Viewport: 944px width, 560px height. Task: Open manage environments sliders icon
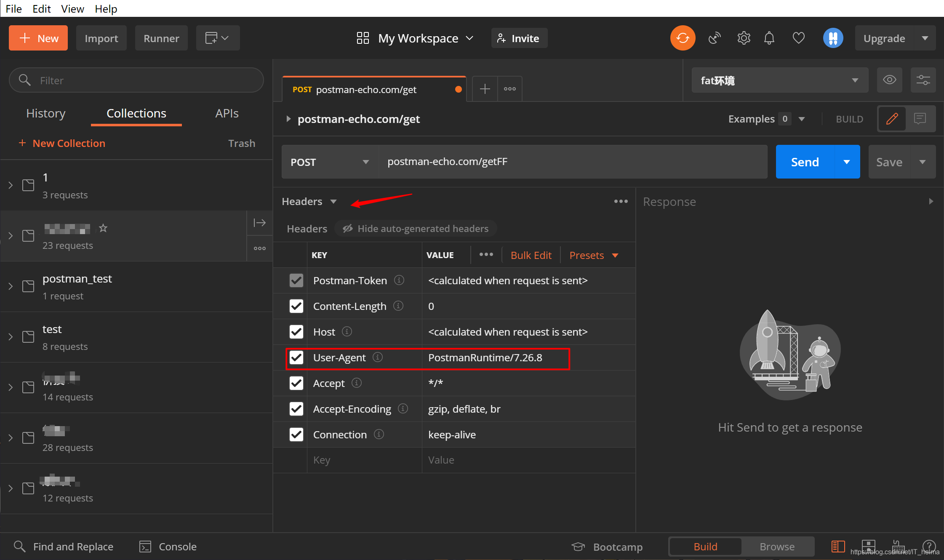coord(923,80)
